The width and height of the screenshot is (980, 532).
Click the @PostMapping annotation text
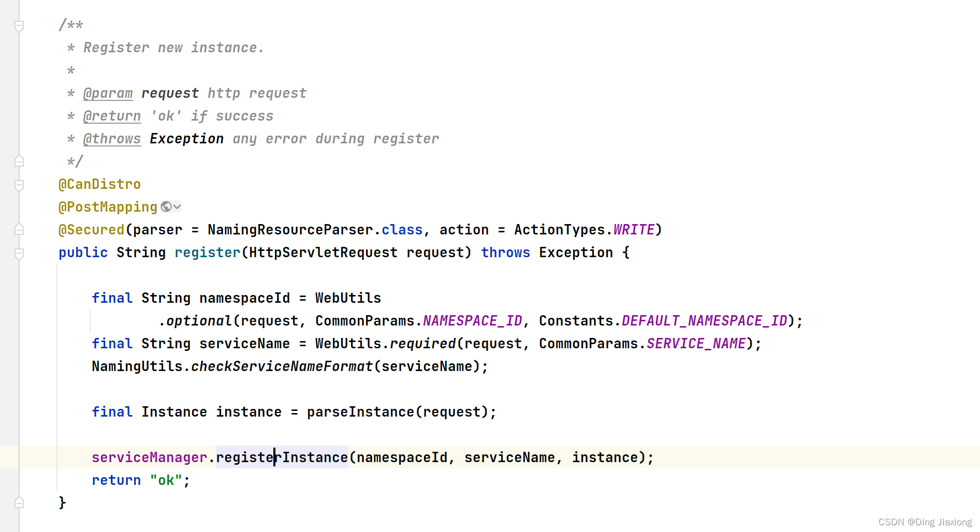coord(108,207)
